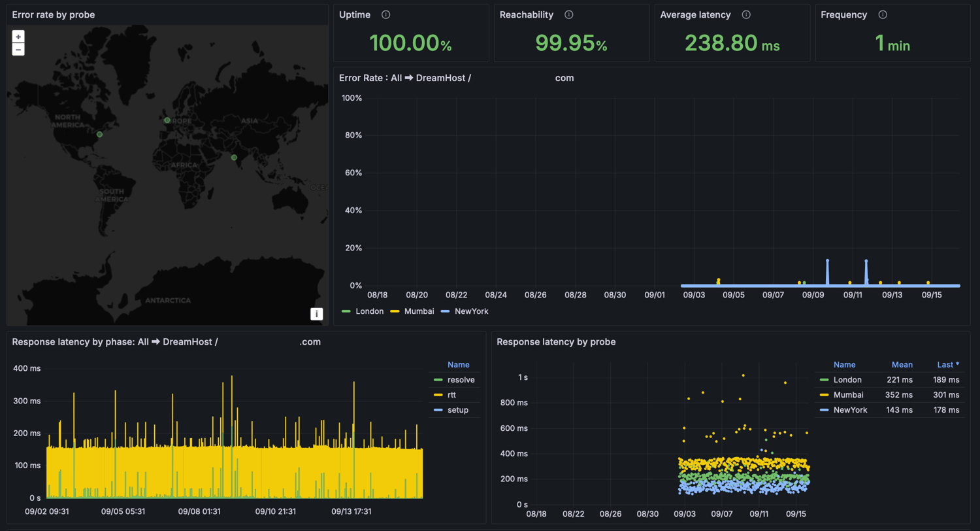Open the Uptime panel title menu
This screenshot has width=980, height=531.
pos(355,14)
